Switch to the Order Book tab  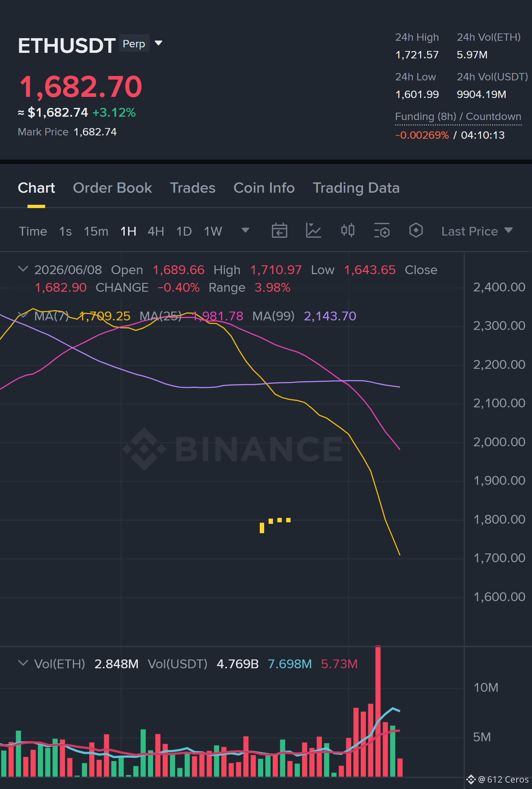[112, 188]
